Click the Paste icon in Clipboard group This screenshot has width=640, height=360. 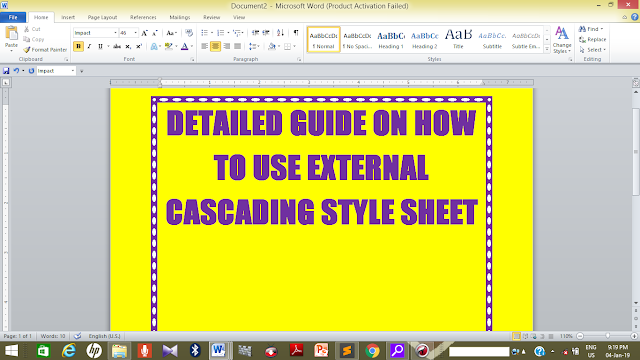11,33
